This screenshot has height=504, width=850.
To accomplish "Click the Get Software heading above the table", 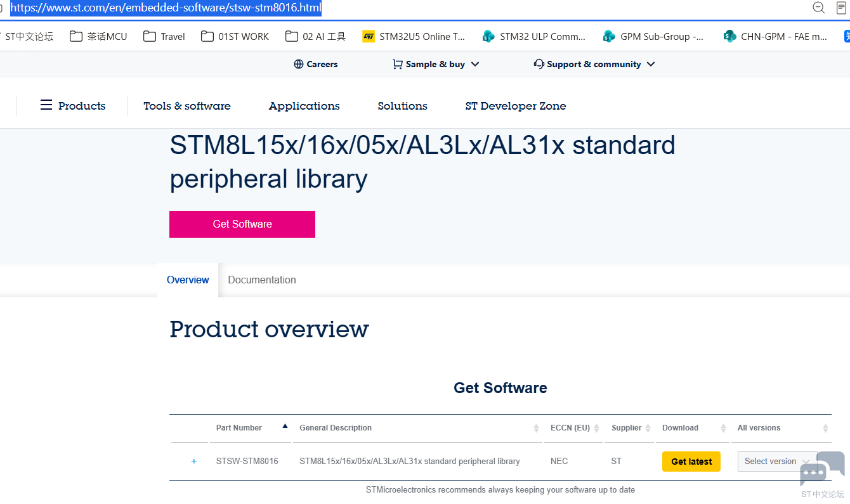I will pos(500,388).
